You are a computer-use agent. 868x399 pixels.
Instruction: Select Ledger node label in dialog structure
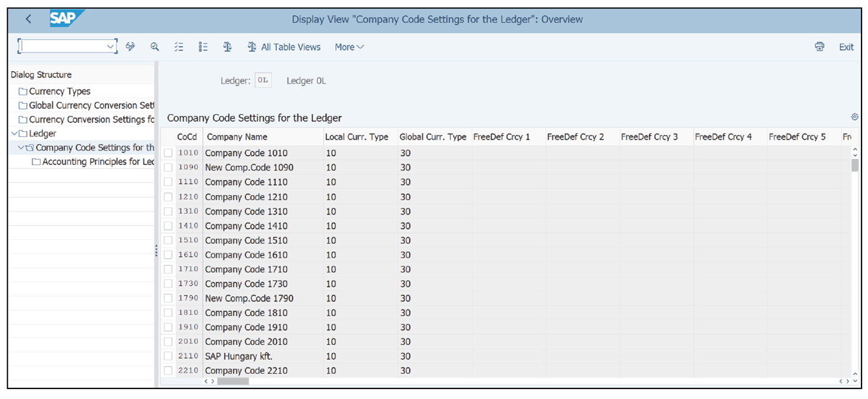point(42,134)
